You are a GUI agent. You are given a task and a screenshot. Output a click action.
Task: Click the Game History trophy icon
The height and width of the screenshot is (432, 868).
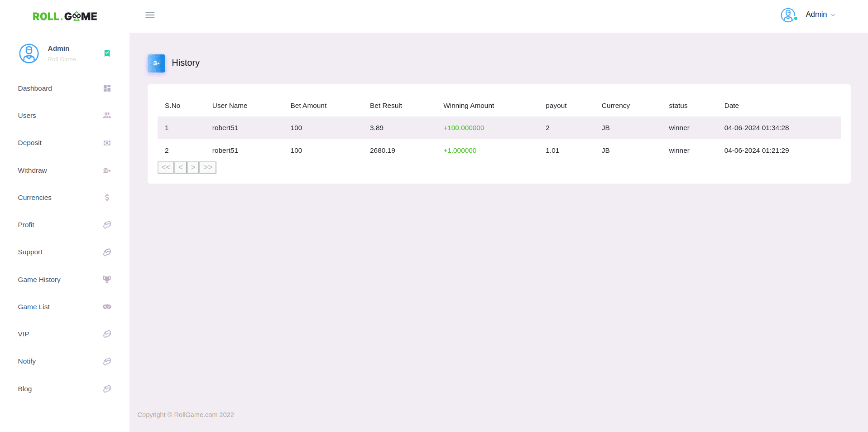click(x=107, y=280)
